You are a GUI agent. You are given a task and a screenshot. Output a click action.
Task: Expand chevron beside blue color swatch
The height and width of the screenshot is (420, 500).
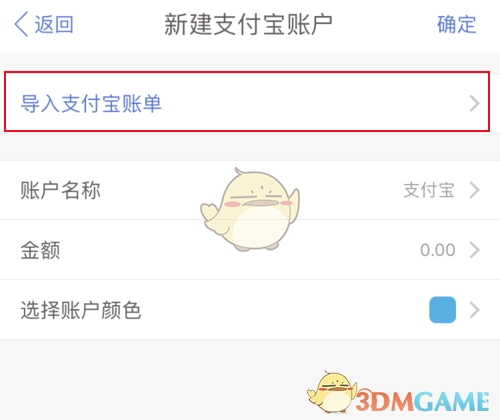474,310
